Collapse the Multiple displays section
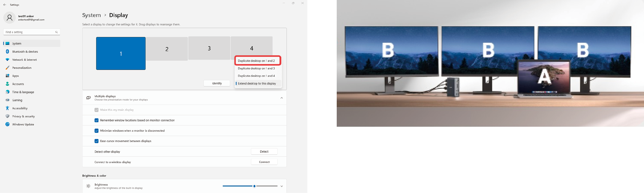Viewport: 644px width, 193px height. [282, 98]
